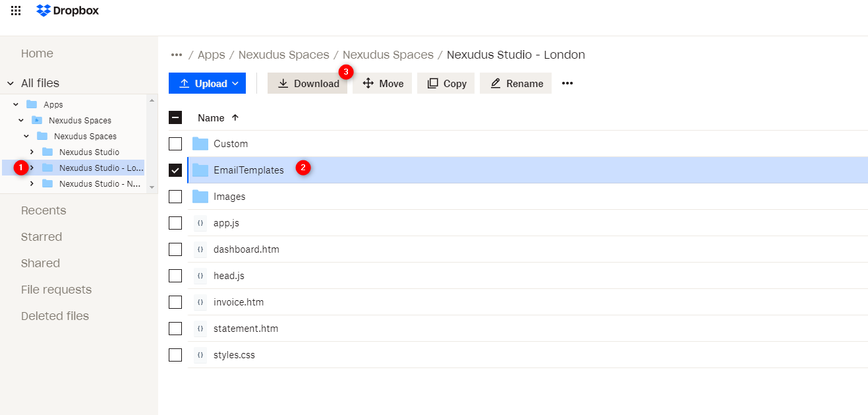Viewport: 868px width, 415px height.
Task: Collapse the Apps tree node chevron
Action: pos(16,104)
